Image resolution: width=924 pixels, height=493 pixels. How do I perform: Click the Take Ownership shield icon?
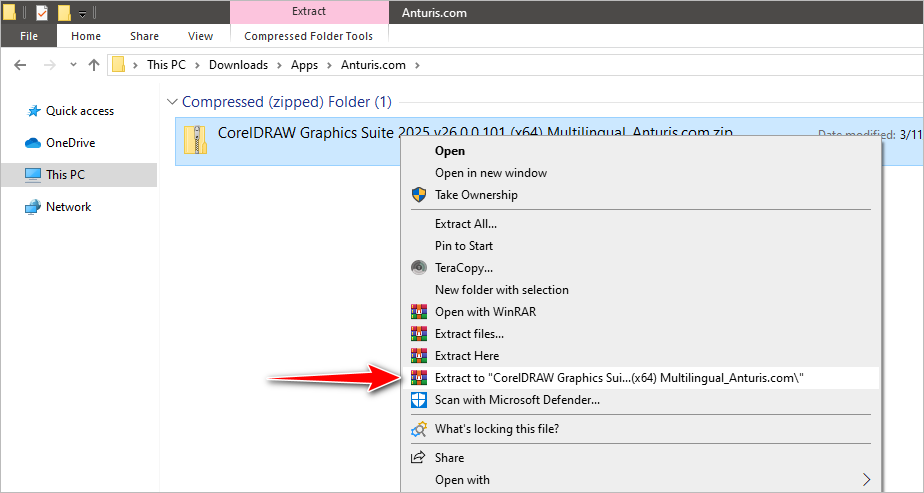tap(419, 195)
